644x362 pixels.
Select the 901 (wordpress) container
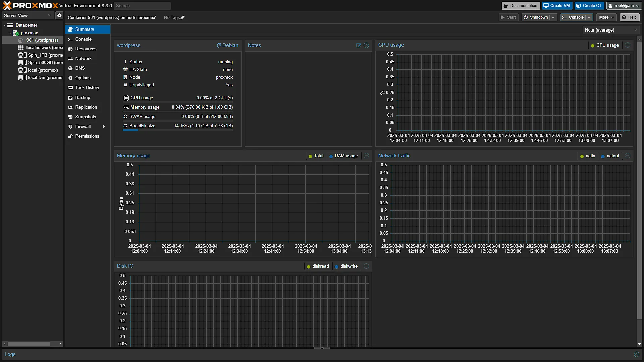click(33, 40)
